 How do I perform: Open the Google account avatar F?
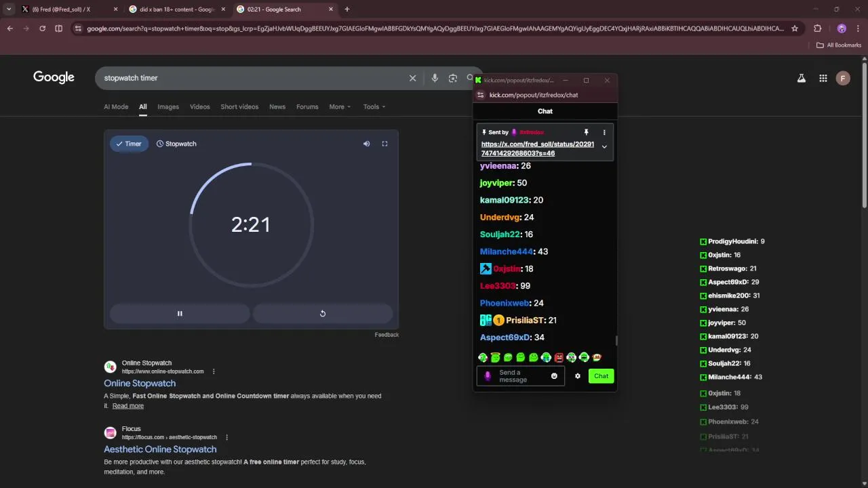pos(843,78)
